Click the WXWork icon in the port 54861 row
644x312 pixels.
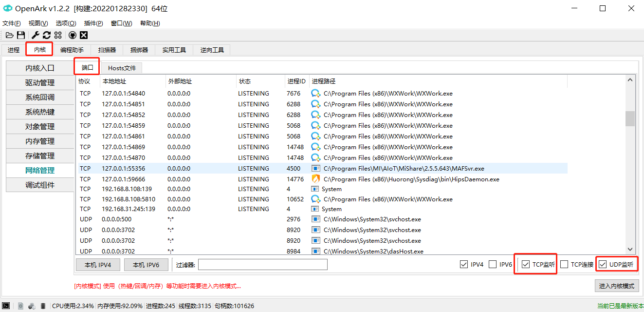(x=316, y=136)
